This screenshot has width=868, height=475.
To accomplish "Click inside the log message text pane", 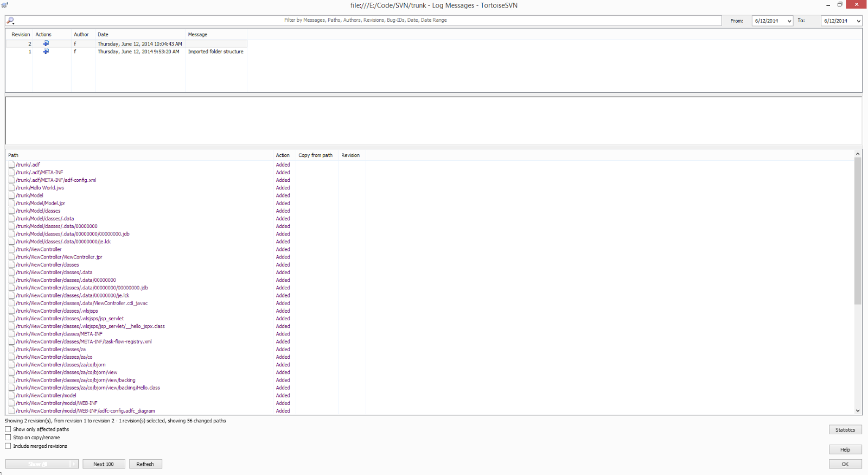I will pos(433,121).
